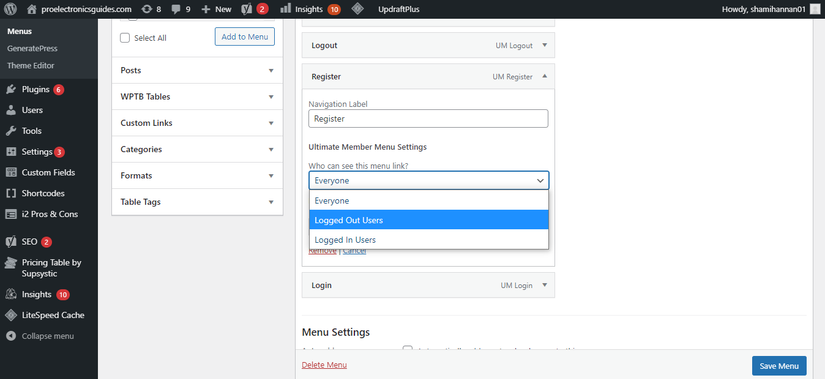Click the LiteSpeed Cache icon in the sidebar
The width and height of the screenshot is (825, 379).
pos(11,315)
